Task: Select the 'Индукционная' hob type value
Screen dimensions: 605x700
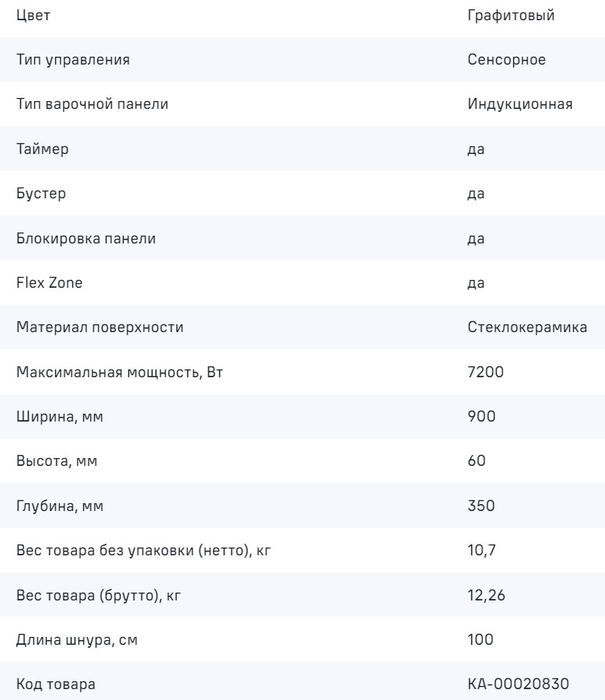Action: coord(520,105)
